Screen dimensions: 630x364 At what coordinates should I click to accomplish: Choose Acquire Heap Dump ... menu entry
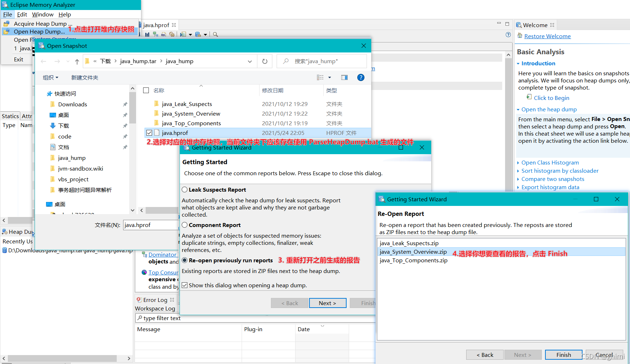click(43, 24)
